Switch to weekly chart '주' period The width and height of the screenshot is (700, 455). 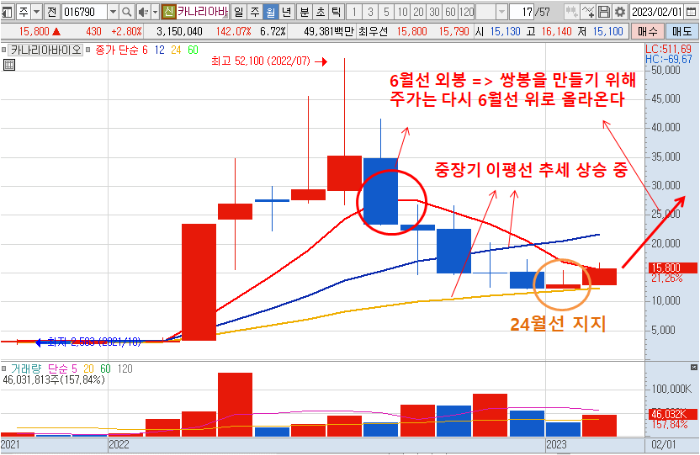254,12
